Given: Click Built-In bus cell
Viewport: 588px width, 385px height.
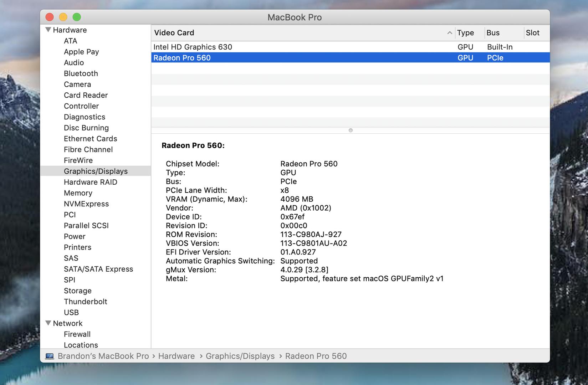Looking at the screenshot, I should pos(500,47).
